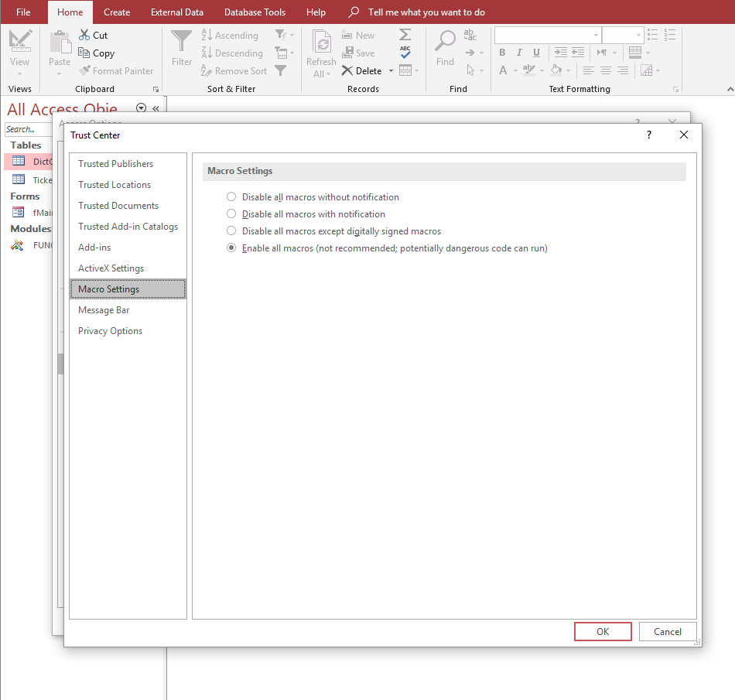Screen dimensions: 735x700
Task: Sort Ascending in Sort & Filter
Action: [x=230, y=35]
